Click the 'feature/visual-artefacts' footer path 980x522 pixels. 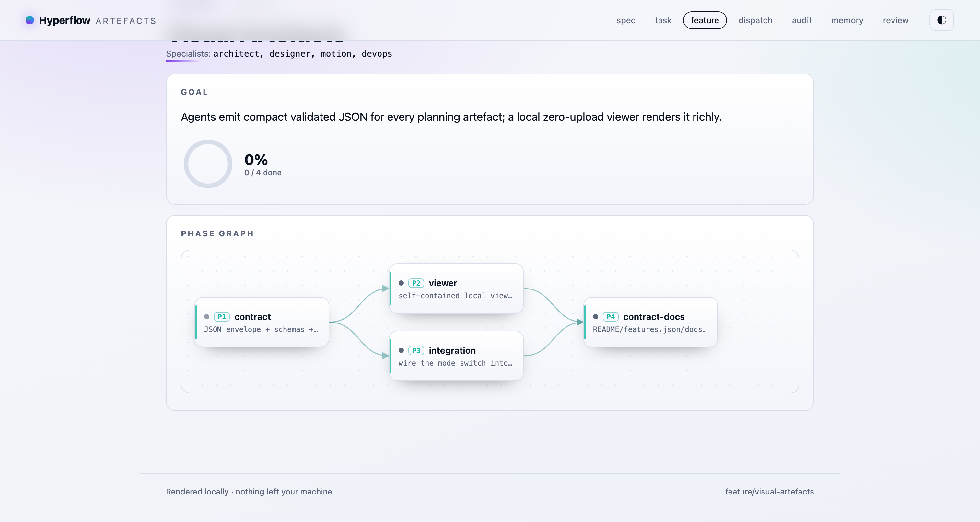(769, 492)
